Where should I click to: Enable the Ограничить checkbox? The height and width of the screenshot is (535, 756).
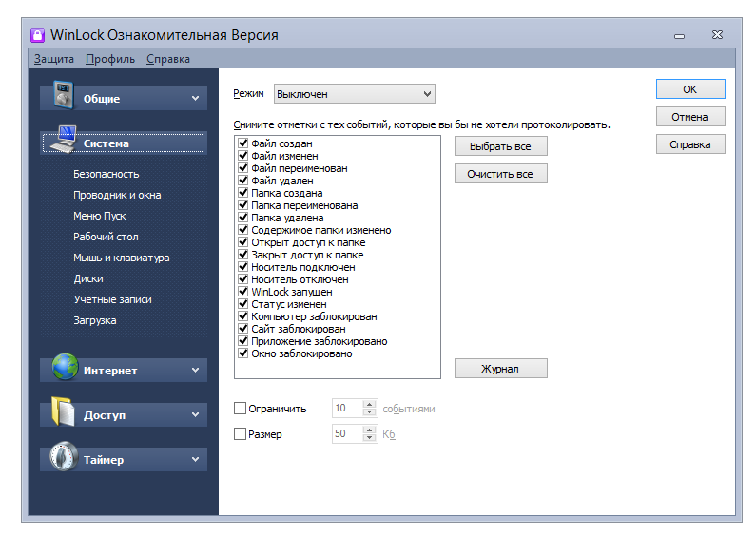[x=240, y=409]
